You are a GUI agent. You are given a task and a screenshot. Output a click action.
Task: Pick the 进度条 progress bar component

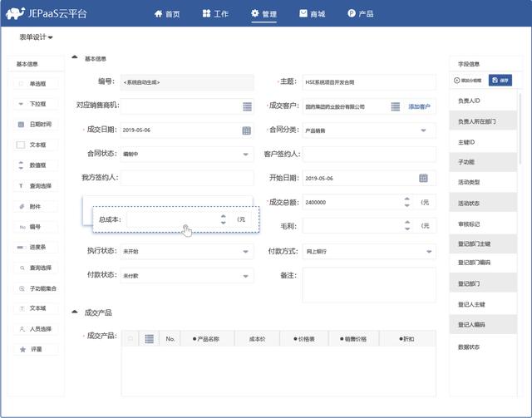tap(36, 247)
